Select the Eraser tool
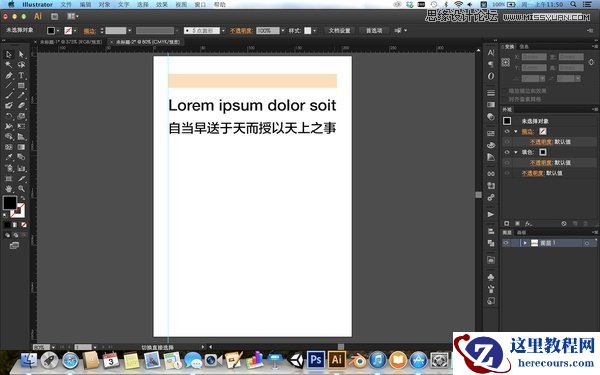 point(21,106)
